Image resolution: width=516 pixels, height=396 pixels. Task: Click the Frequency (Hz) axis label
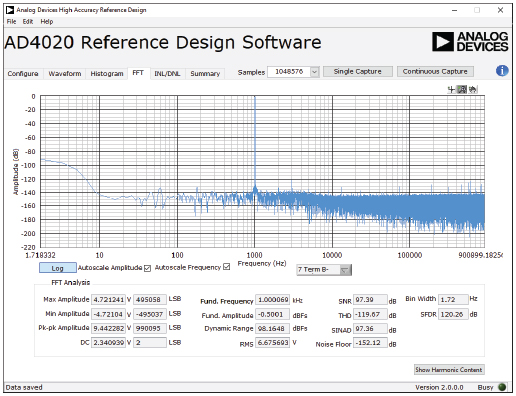point(262,264)
